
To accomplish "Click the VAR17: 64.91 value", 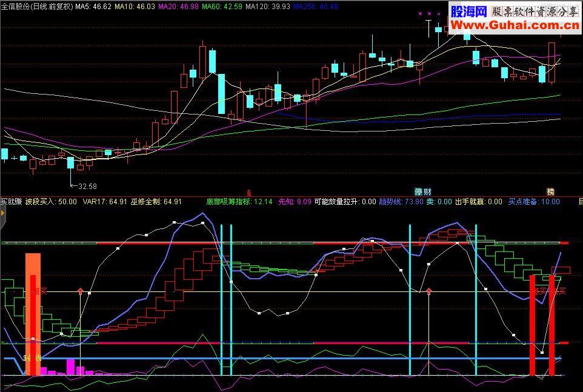I will pyautogui.click(x=105, y=202).
